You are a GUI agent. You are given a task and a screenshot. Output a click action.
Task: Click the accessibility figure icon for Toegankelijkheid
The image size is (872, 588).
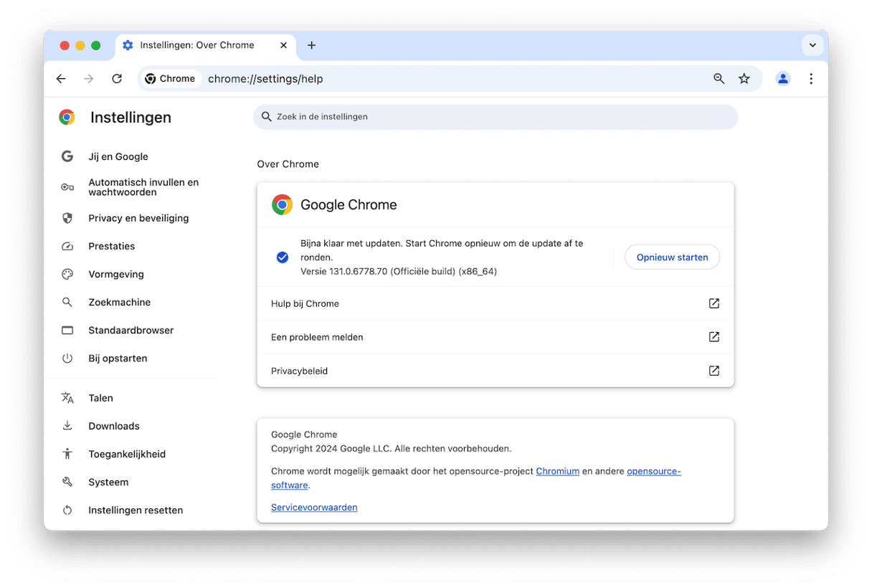point(67,454)
